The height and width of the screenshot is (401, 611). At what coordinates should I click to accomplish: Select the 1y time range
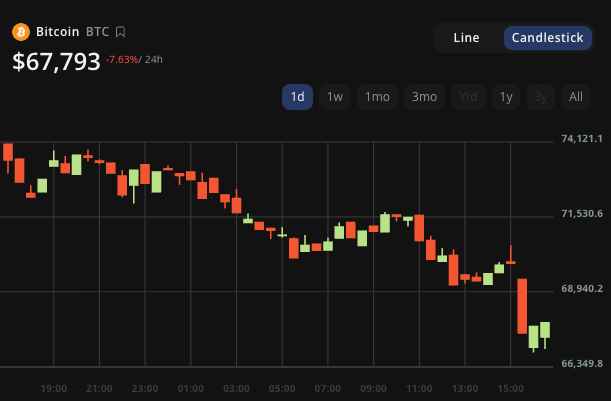[506, 97]
